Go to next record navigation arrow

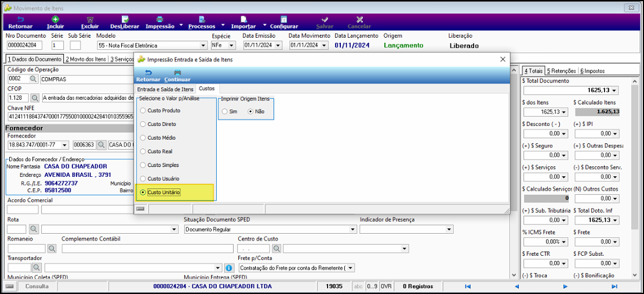pos(566,286)
